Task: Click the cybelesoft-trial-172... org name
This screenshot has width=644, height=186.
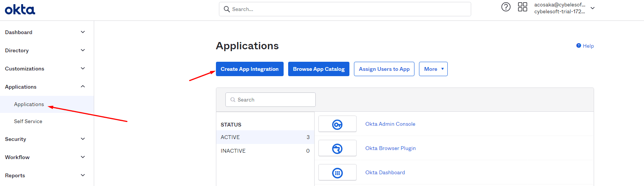Action: (560, 12)
